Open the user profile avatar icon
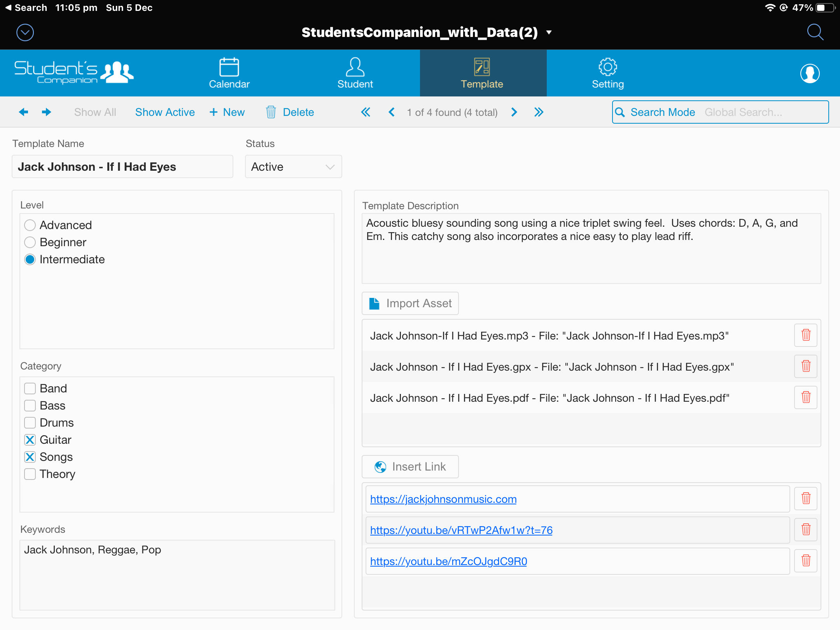This screenshot has height=630, width=840. point(810,73)
